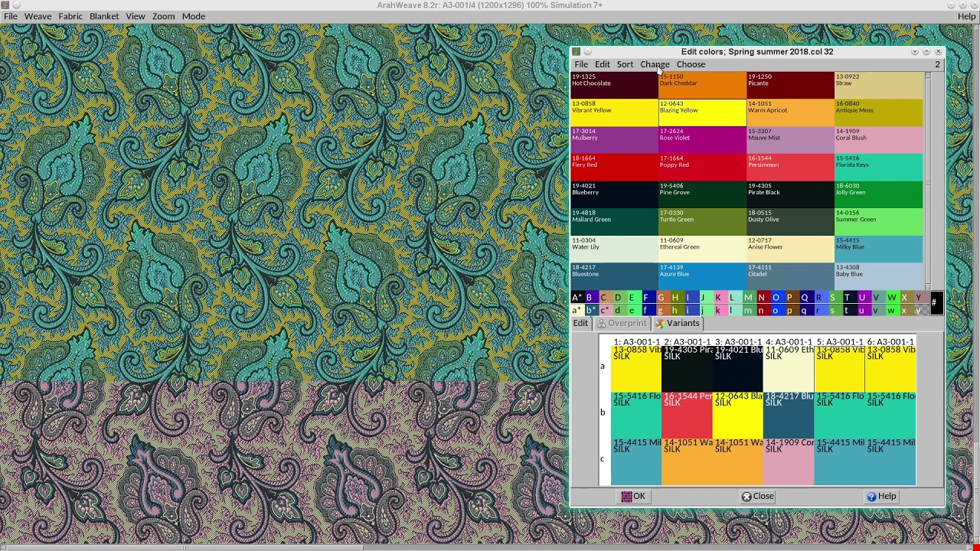Select the Dusty Olive 18-0515 swatch
This screenshot has height=551, width=980.
pos(790,222)
